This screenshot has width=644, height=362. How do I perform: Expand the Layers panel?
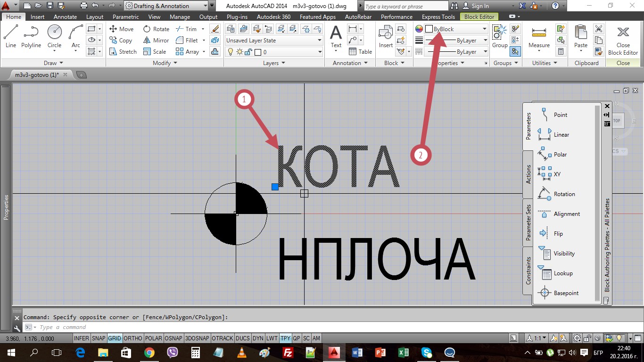pos(274,63)
